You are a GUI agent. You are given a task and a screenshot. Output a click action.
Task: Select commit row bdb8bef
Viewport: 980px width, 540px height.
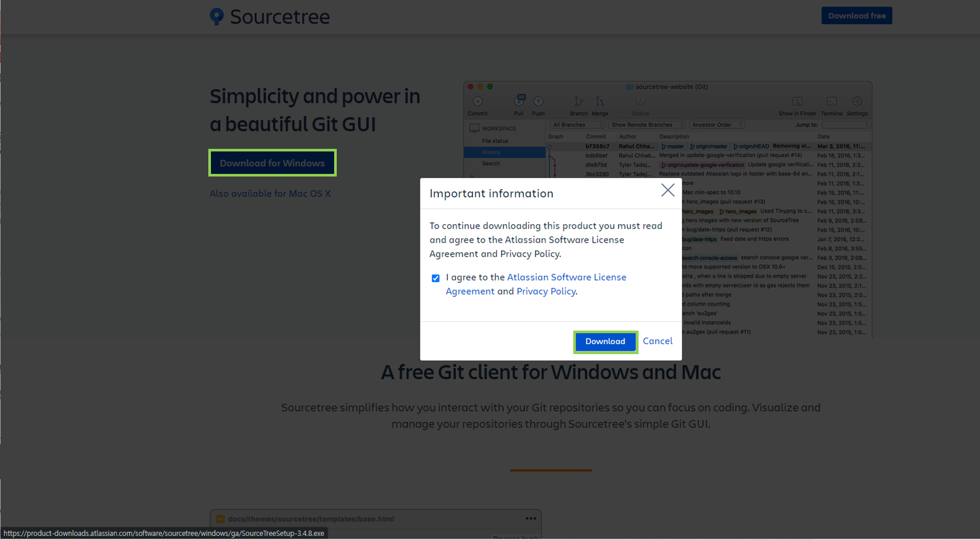tap(709, 156)
